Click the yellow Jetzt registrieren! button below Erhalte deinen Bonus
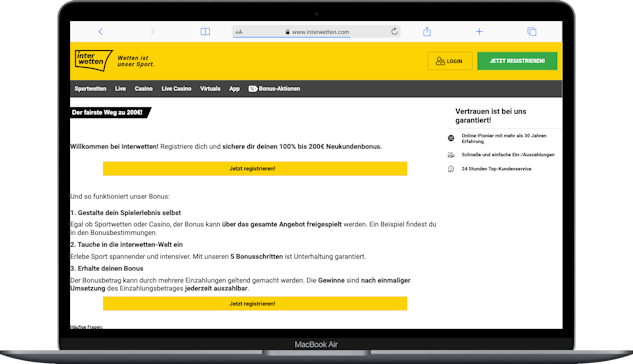Image resolution: width=633 pixels, height=364 pixels. pos(255,303)
